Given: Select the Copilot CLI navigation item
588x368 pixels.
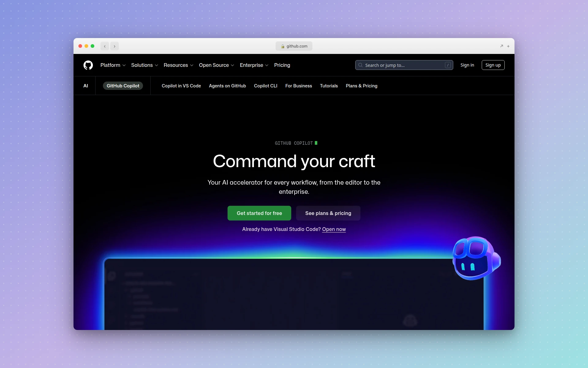Looking at the screenshot, I should point(266,86).
